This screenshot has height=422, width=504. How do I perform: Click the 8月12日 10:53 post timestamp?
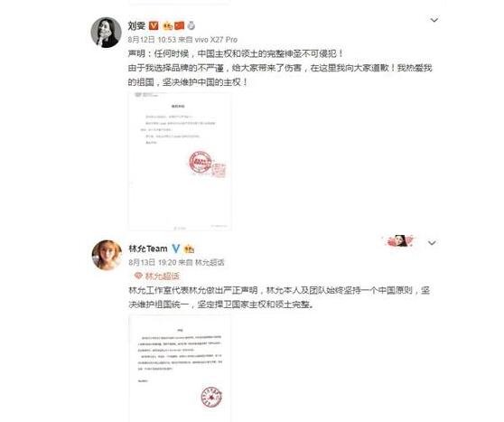coord(152,40)
